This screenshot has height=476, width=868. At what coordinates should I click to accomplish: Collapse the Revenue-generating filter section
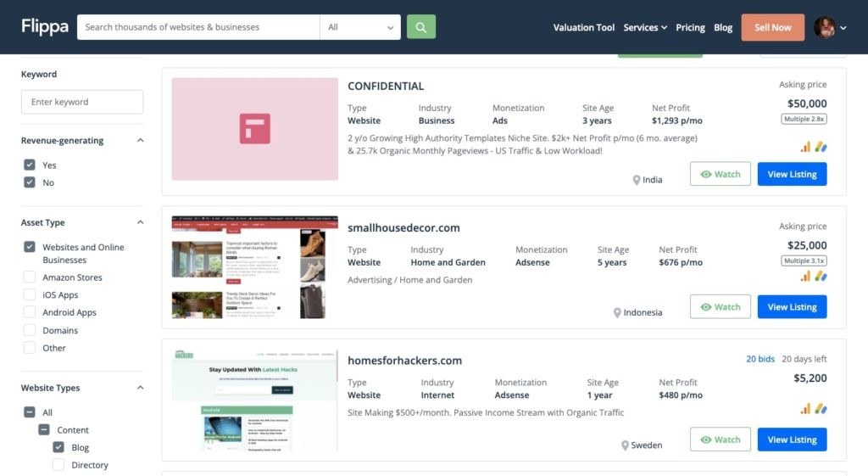[x=140, y=141]
